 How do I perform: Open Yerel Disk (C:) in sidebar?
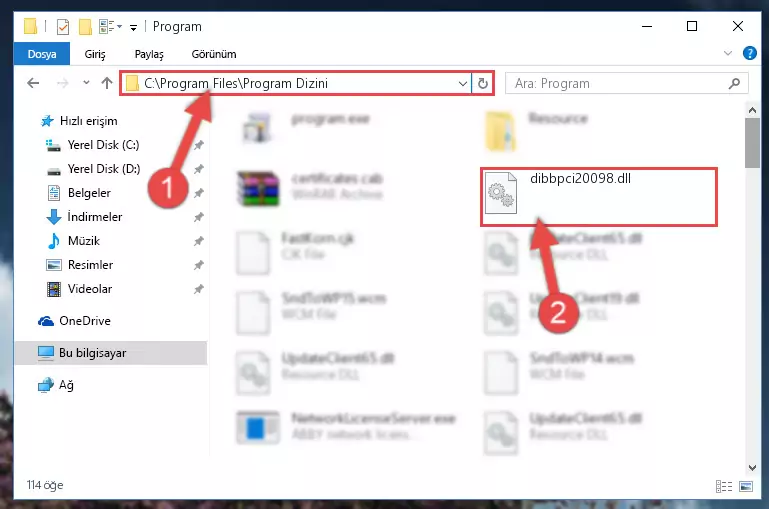point(103,145)
